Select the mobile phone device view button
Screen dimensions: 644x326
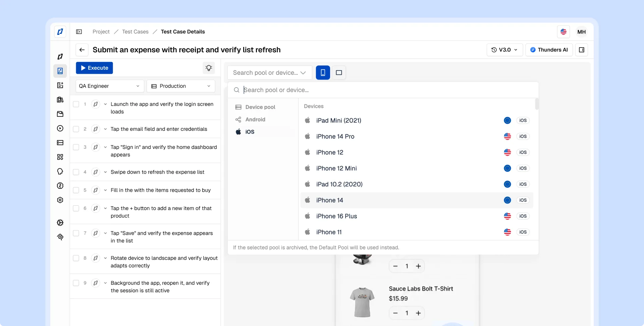point(323,73)
